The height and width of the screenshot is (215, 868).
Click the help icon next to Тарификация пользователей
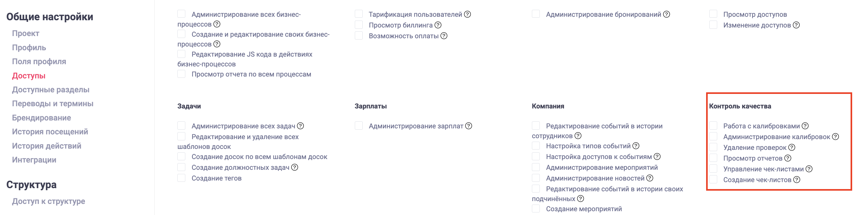coord(467,15)
